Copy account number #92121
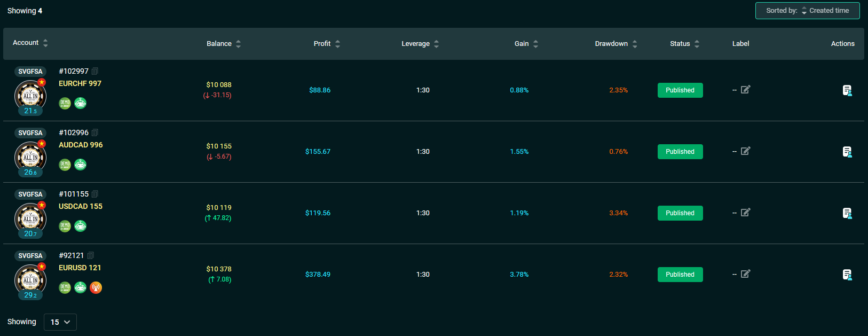 [91, 255]
